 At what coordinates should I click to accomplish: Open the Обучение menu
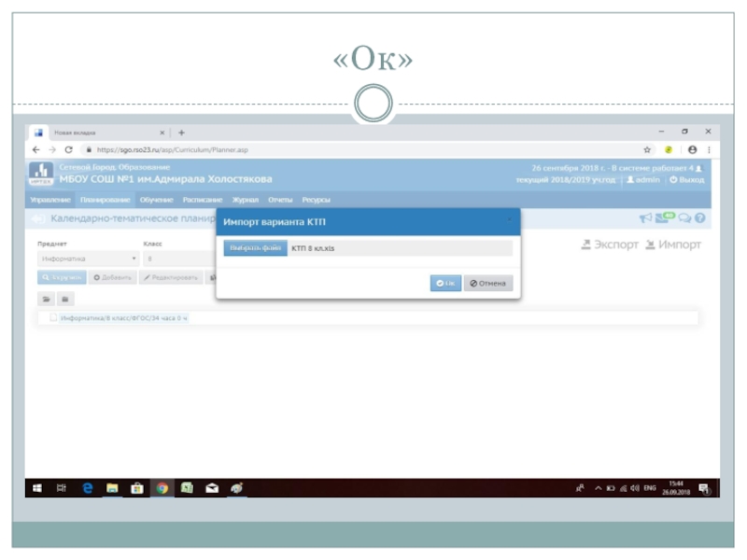click(x=156, y=200)
